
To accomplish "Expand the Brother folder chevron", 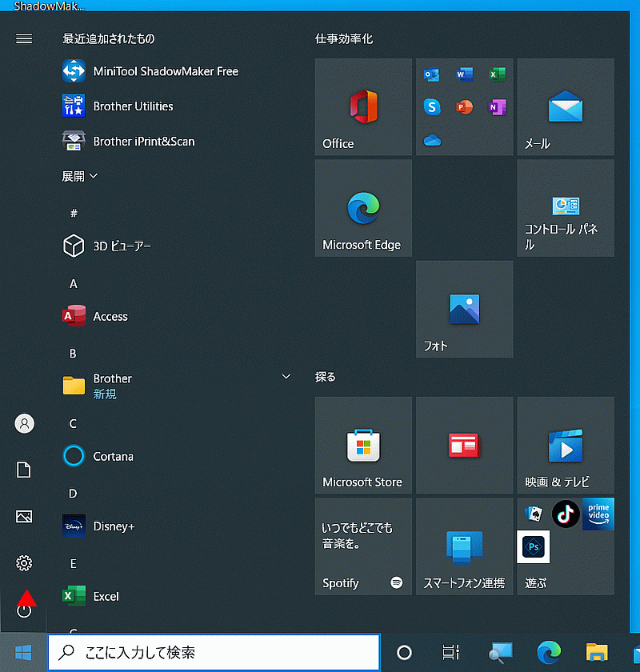I will click(286, 376).
